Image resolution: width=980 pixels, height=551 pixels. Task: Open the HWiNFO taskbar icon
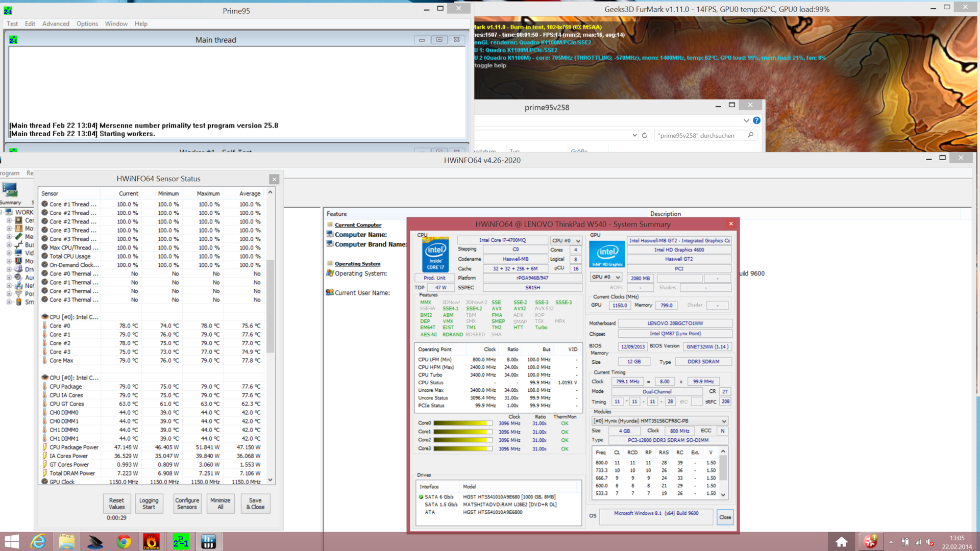[x=208, y=541]
